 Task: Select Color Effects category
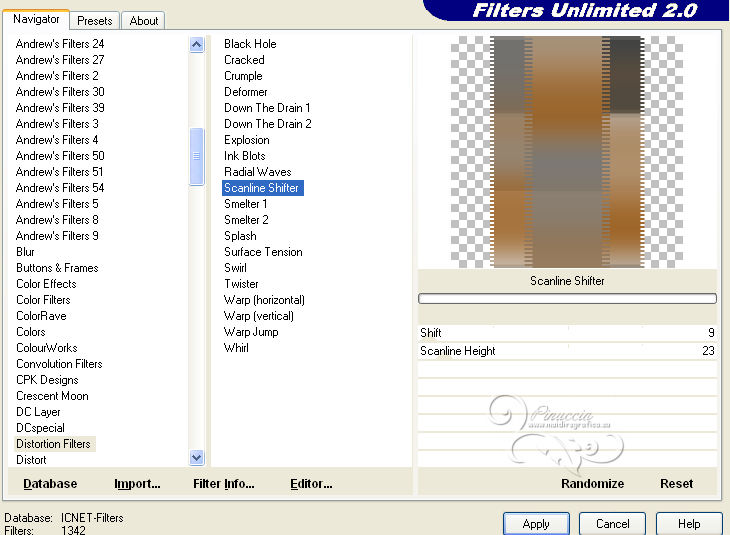[x=46, y=284]
